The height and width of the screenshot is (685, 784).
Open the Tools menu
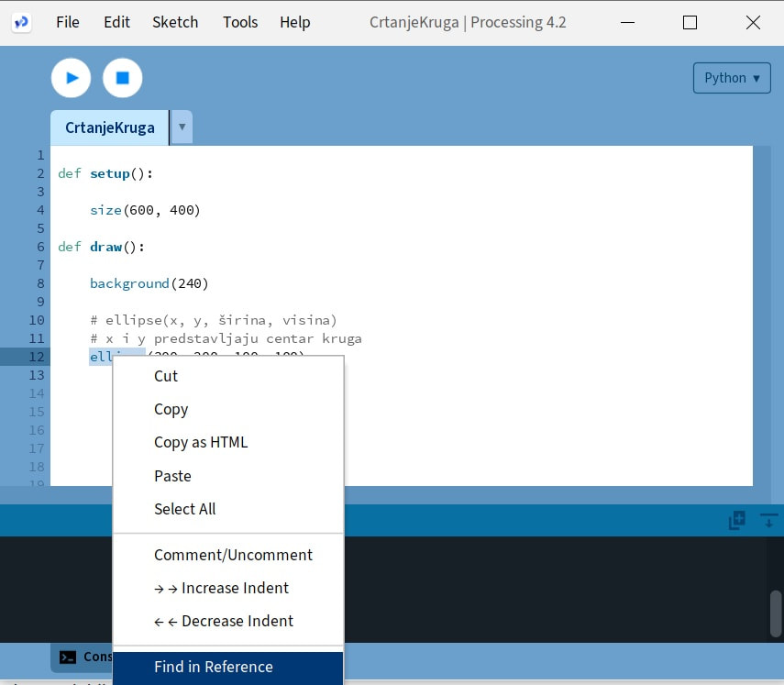(x=240, y=22)
